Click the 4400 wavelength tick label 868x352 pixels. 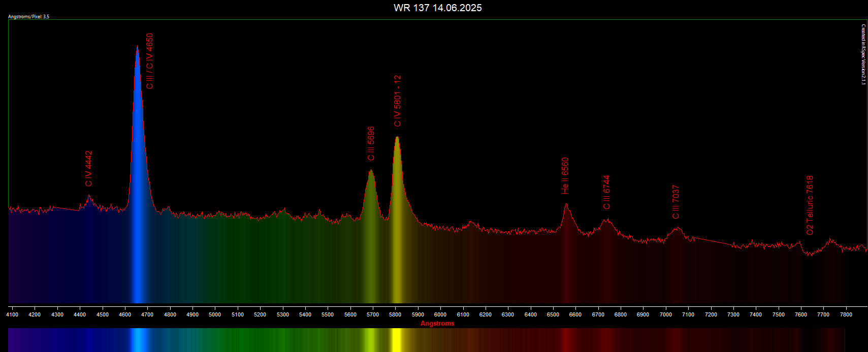point(80,314)
